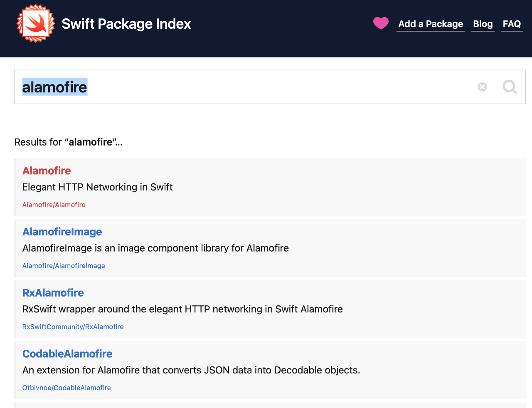The image size is (532, 408).
Task: Click the 'RxSwift wrapper around the elegant HTTP' description
Action: pos(182,309)
